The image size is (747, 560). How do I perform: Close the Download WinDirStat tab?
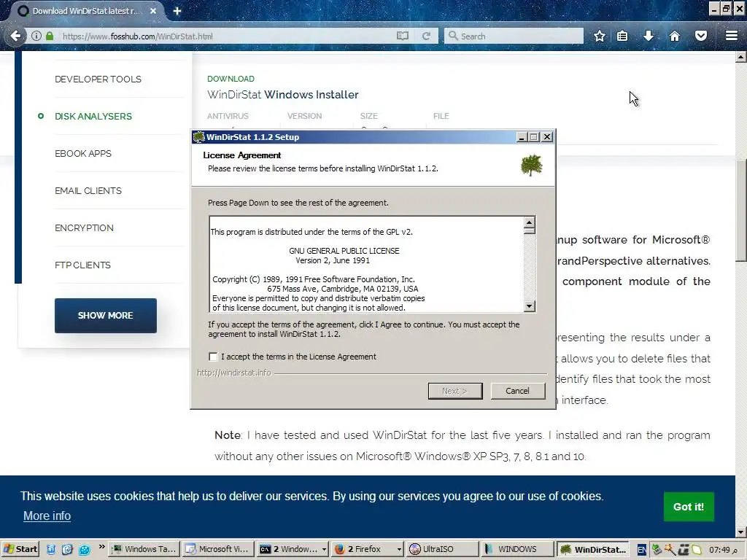(x=153, y=10)
